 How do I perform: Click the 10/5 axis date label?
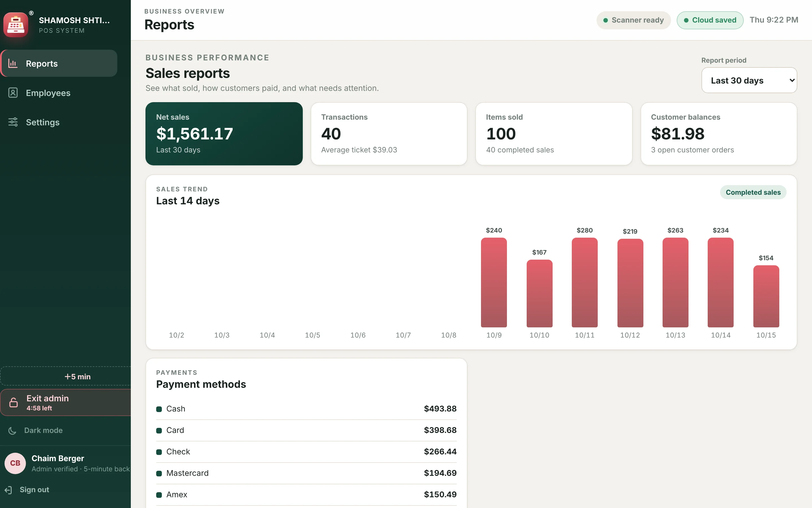click(x=312, y=335)
